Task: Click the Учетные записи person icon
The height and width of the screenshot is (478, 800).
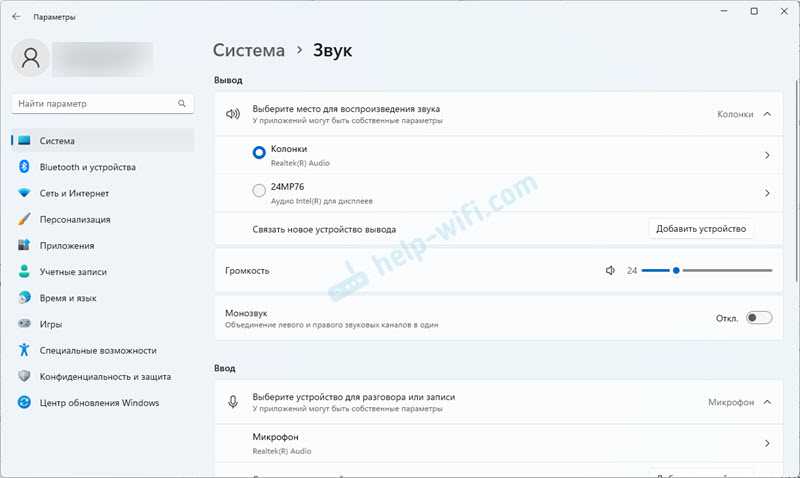Action: pyautogui.click(x=24, y=271)
